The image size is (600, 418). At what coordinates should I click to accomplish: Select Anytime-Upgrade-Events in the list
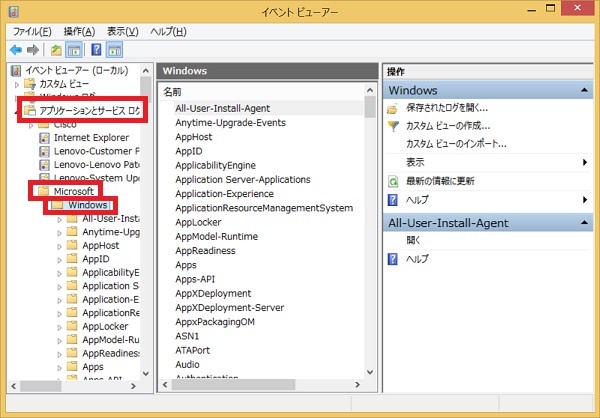[230, 123]
